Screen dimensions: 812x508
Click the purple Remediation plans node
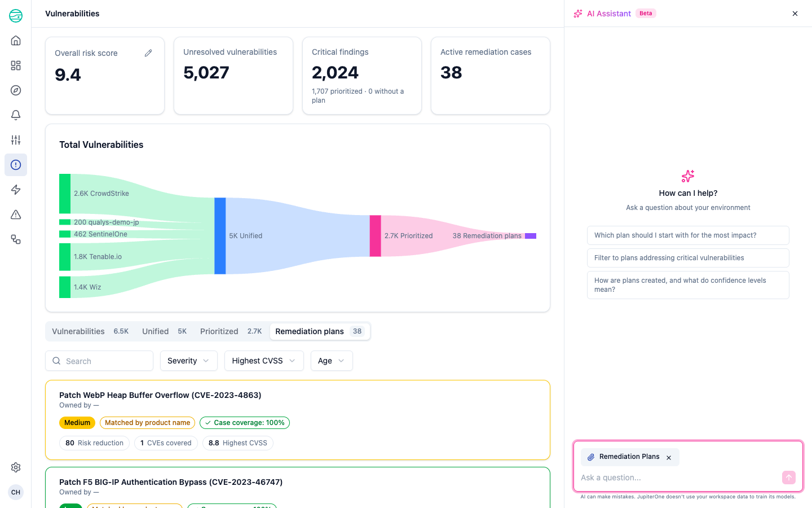tap(531, 236)
